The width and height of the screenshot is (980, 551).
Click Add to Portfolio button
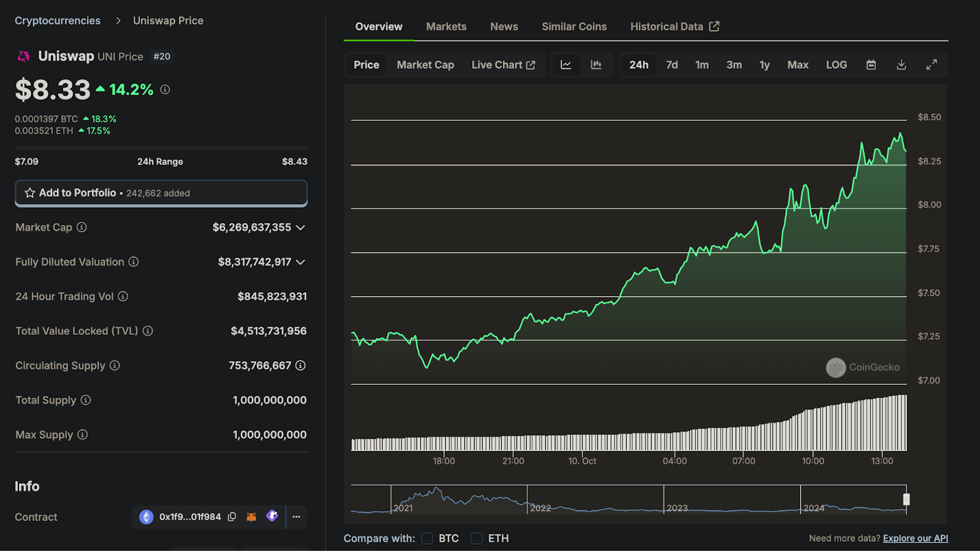(x=161, y=193)
